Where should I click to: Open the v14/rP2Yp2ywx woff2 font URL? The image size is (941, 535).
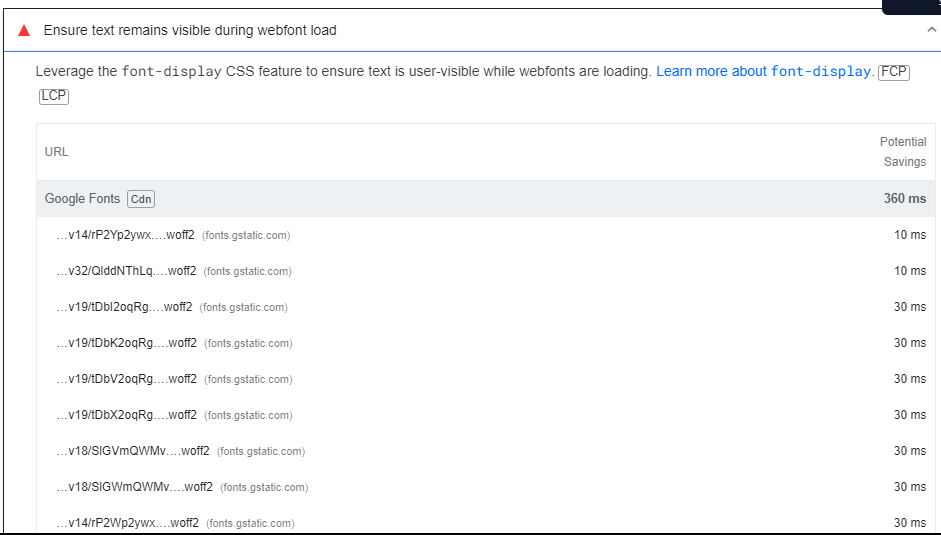[126, 235]
